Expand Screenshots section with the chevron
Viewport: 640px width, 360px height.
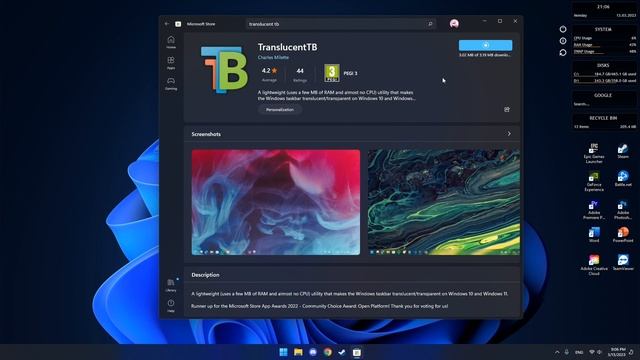pos(509,134)
